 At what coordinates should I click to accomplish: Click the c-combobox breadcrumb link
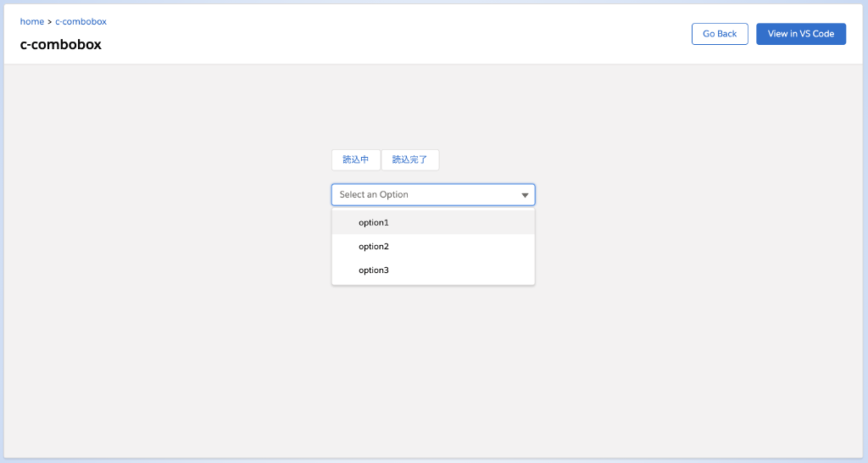[81, 22]
